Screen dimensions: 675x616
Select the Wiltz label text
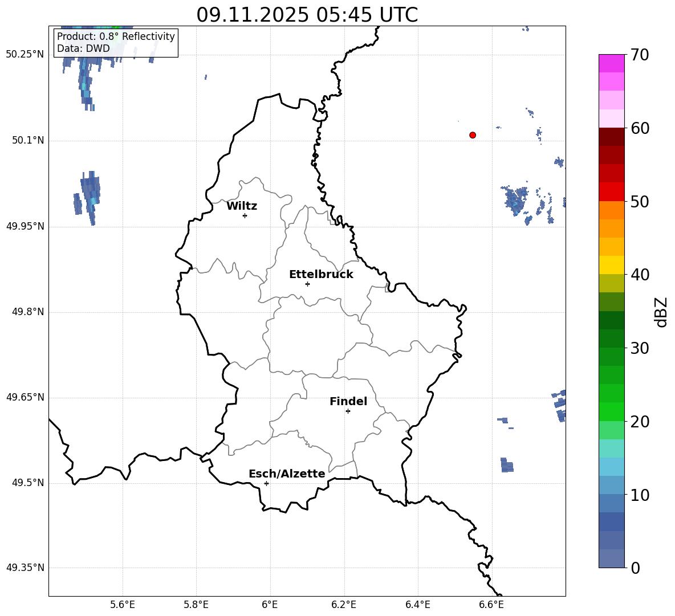pos(242,206)
